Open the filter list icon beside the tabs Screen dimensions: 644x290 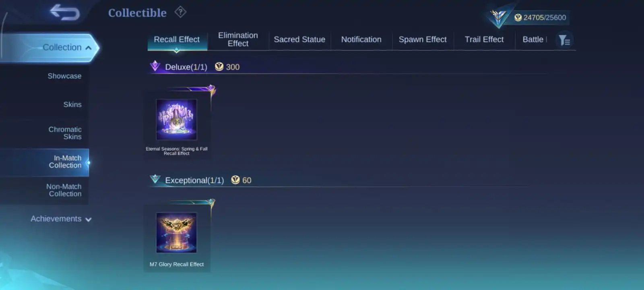tap(564, 40)
